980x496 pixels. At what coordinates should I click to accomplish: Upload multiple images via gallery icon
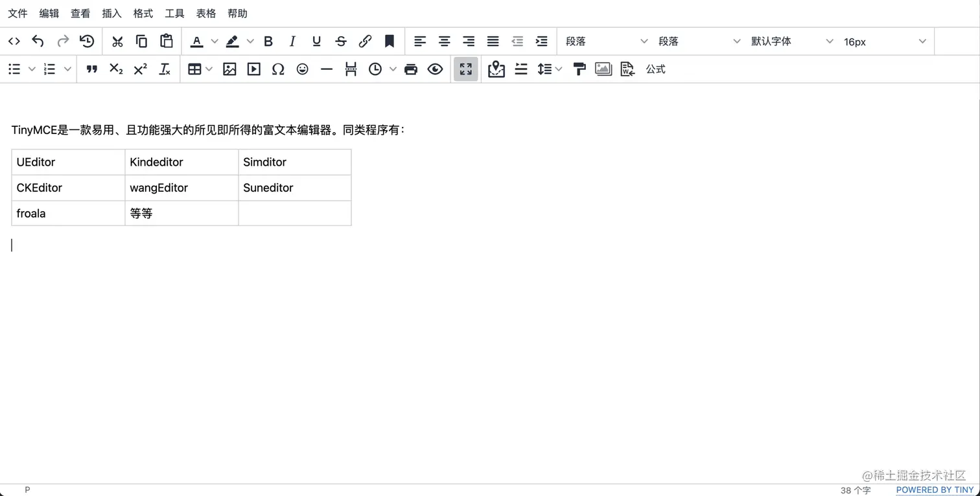603,69
